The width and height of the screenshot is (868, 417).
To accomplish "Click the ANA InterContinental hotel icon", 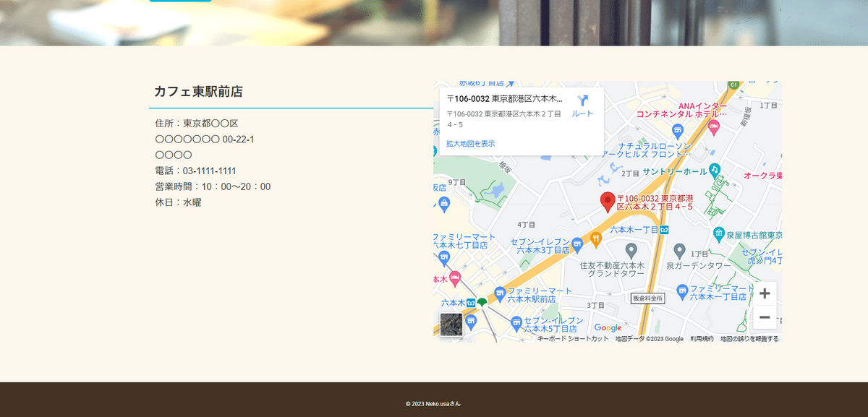I will coord(714,127).
